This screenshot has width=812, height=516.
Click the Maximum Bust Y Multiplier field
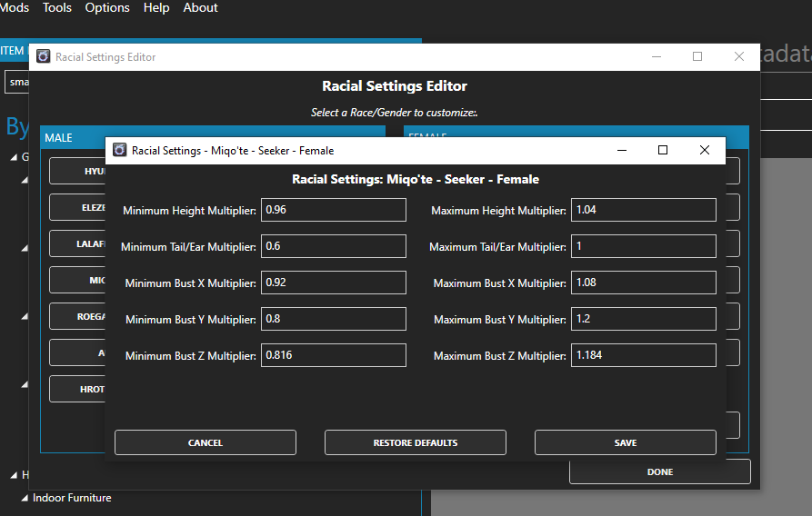click(x=644, y=318)
